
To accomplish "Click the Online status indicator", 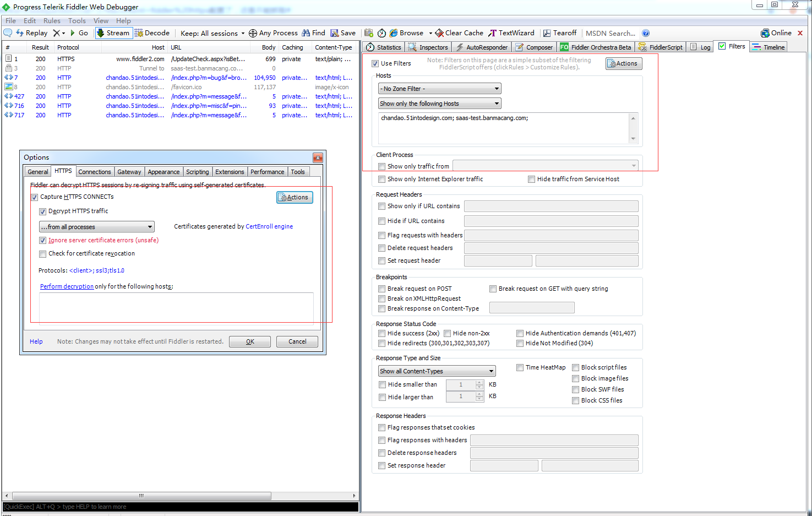I will coord(776,33).
